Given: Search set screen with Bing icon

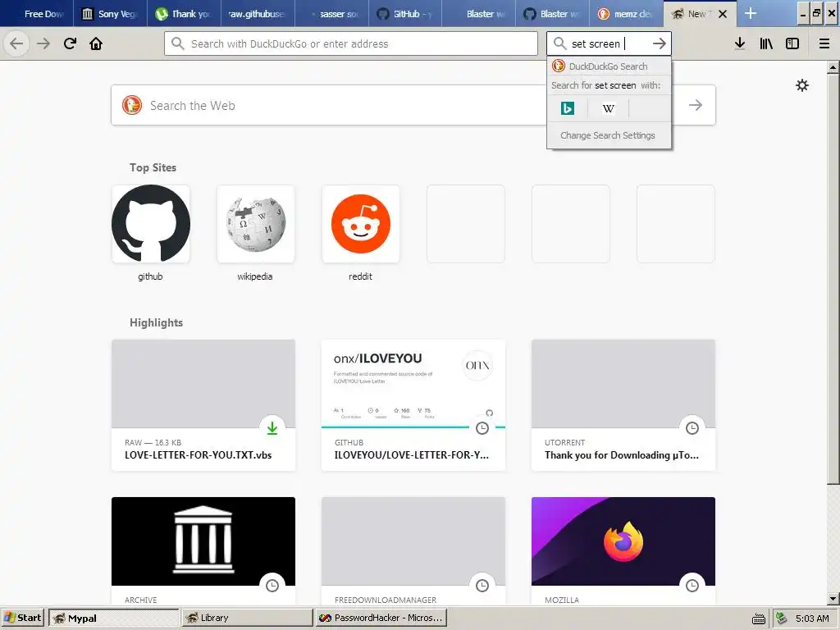Looking at the screenshot, I should coord(568,109).
